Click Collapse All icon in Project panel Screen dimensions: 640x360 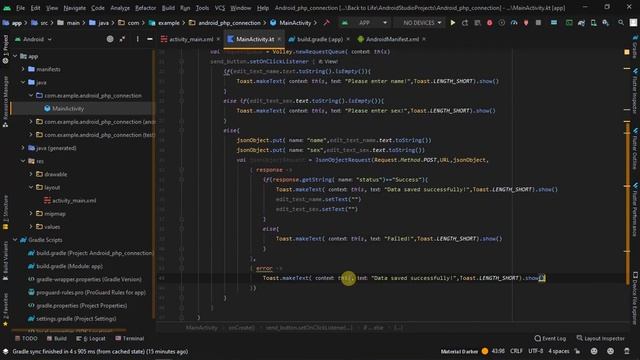tap(122, 39)
